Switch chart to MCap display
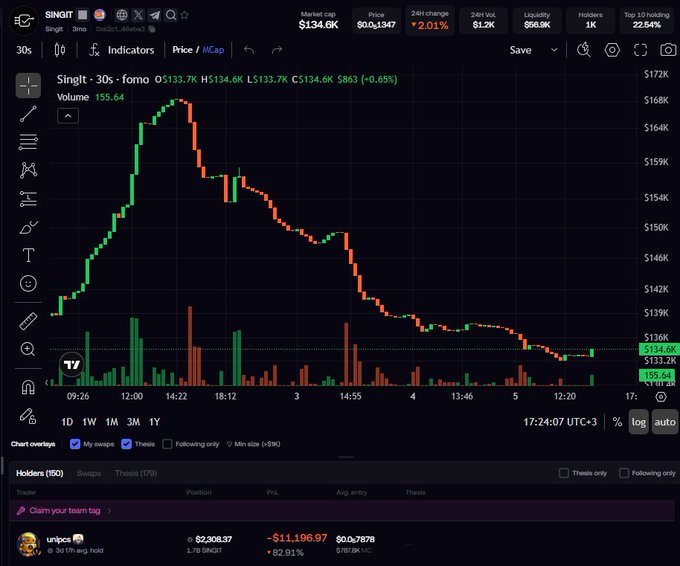Image resolution: width=680 pixels, height=566 pixels. point(213,50)
